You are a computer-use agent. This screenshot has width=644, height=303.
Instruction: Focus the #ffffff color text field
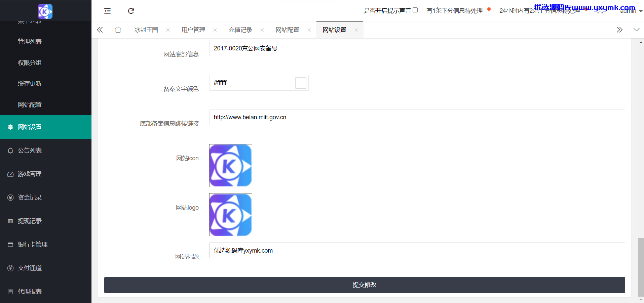(251, 83)
